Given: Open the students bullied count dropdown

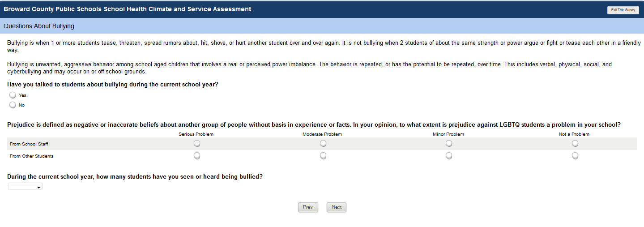Looking at the screenshot, I should click(x=26, y=187).
